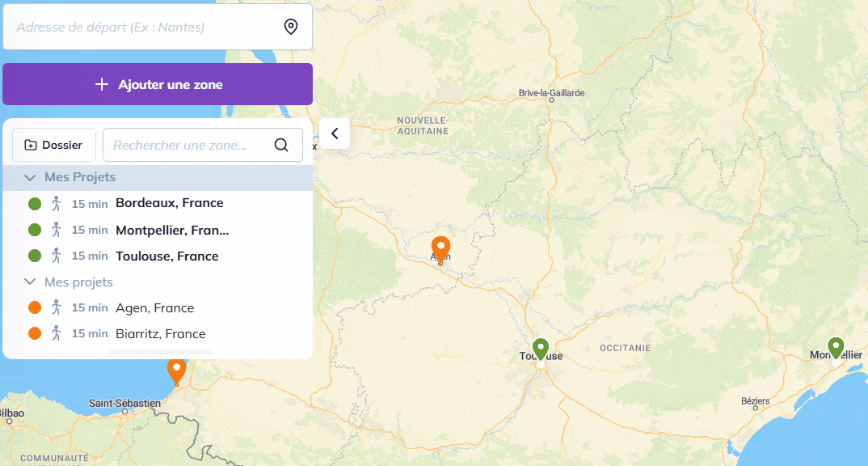Click the orange Agen map marker

(440, 248)
